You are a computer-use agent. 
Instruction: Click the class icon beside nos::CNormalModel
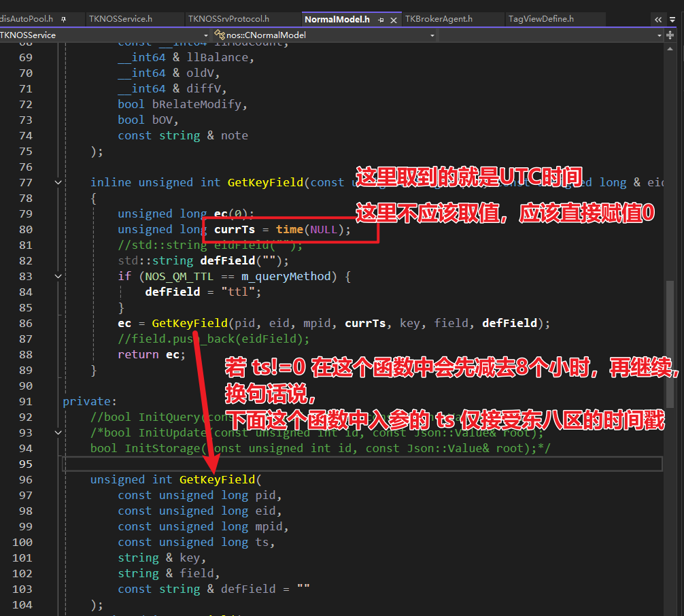click(220, 35)
